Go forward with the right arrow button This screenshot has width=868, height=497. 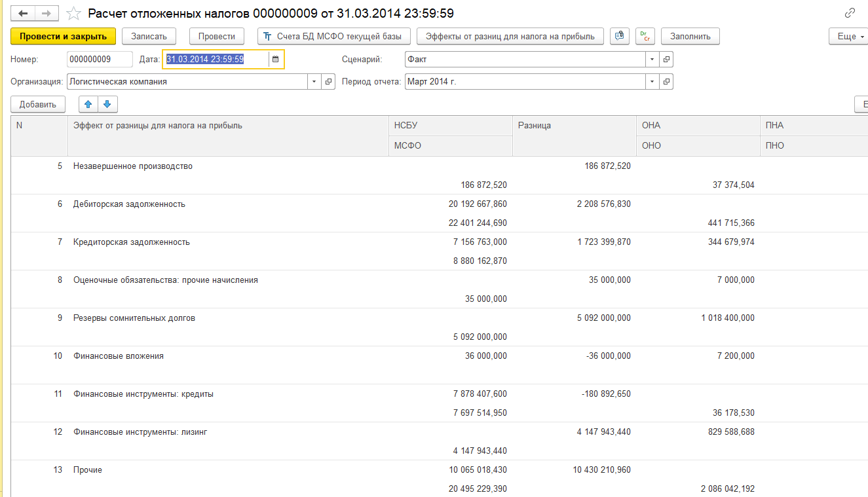[x=47, y=13]
